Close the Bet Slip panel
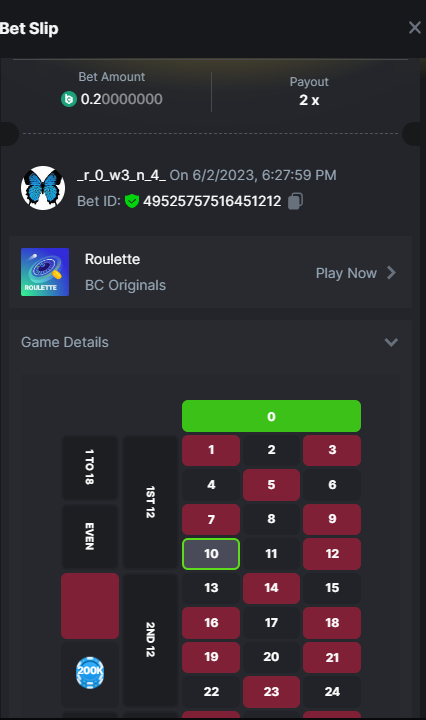Screen dimensions: 426x720 415,28
